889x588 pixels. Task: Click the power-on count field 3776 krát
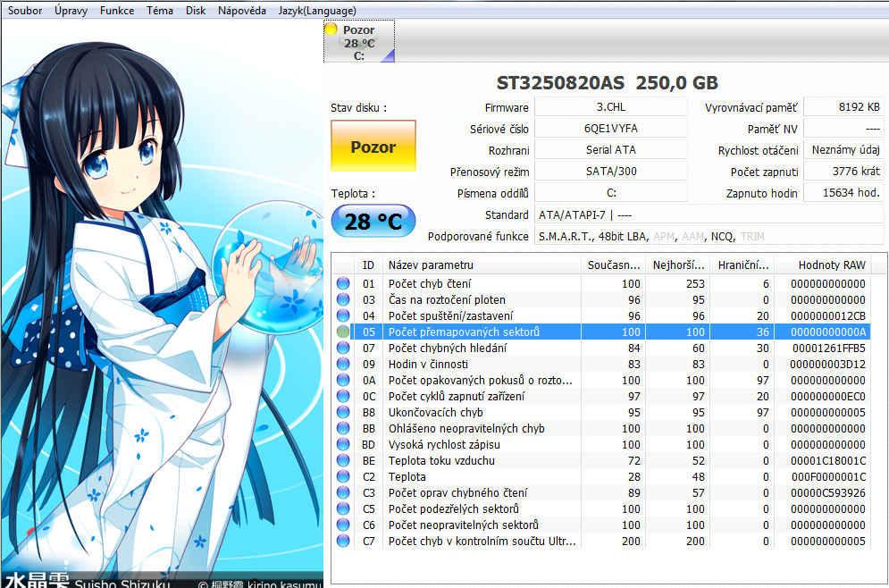pyautogui.click(x=843, y=172)
